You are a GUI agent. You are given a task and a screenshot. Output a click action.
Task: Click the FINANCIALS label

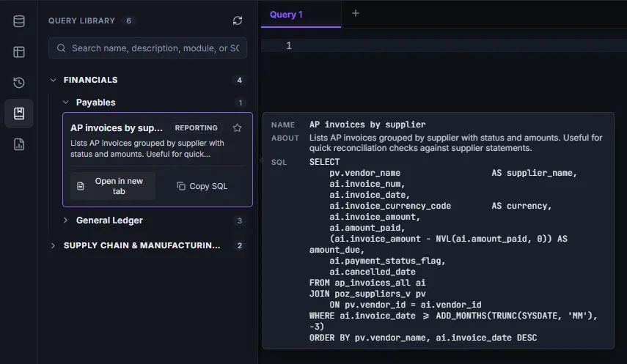click(91, 80)
